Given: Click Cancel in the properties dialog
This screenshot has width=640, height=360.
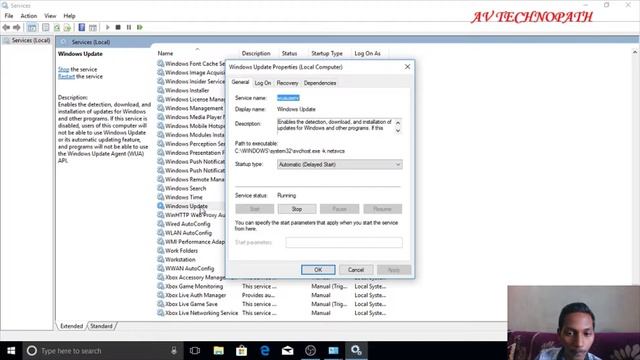Looking at the screenshot, I should 356,270.
